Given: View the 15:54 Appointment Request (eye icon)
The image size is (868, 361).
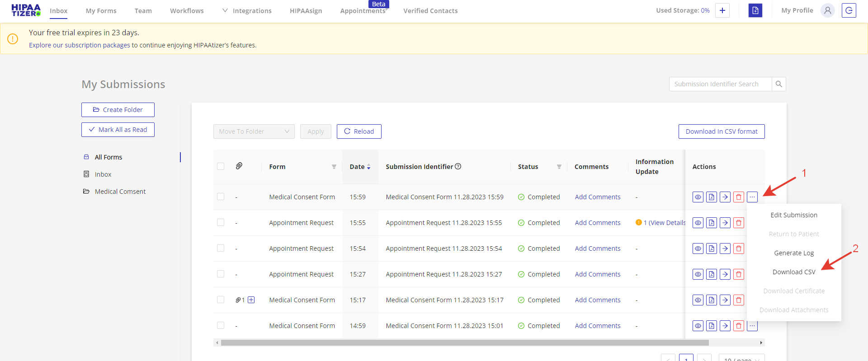Looking at the screenshot, I should pos(698,248).
